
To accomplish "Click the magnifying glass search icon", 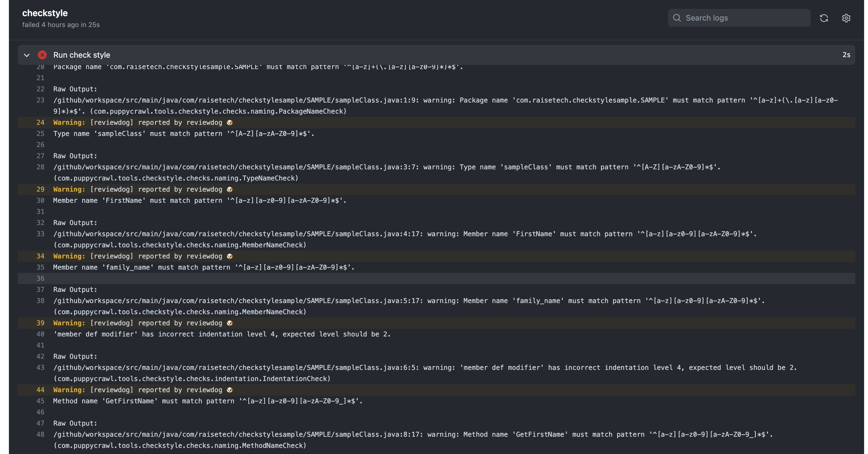I will pos(678,18).
